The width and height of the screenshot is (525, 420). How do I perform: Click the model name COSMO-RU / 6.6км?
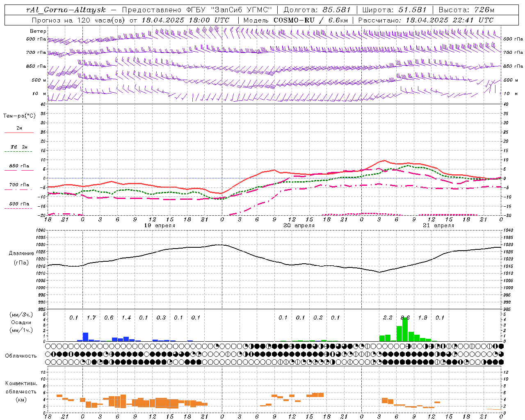(311, 20)
